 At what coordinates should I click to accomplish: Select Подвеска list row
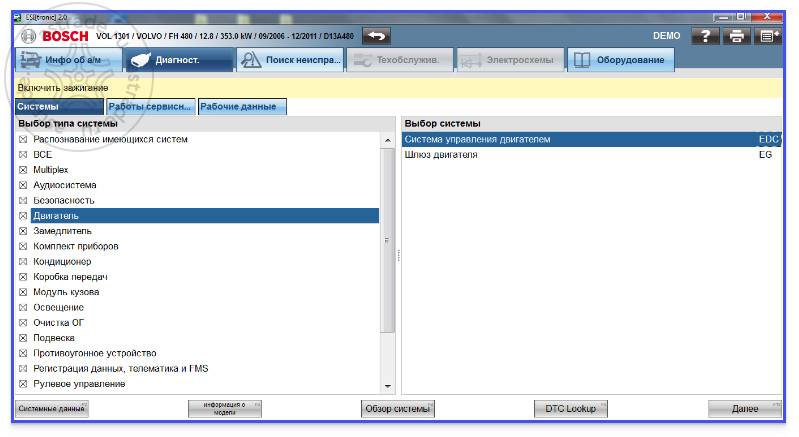pos(205,338)
